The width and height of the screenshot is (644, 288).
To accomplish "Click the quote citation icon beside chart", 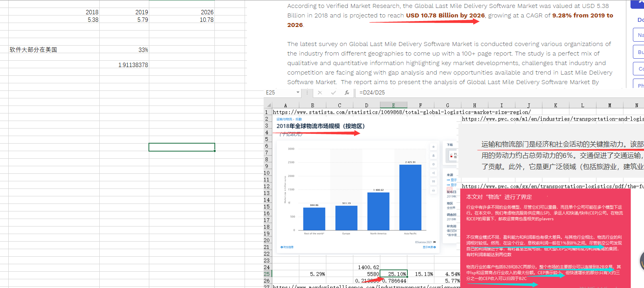I will tap(434, 182).
